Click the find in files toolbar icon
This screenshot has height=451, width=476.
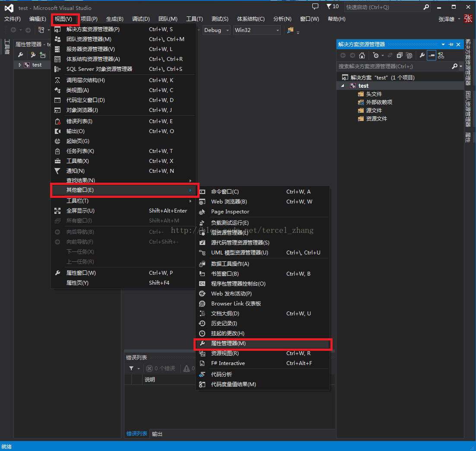pos(291,30)
